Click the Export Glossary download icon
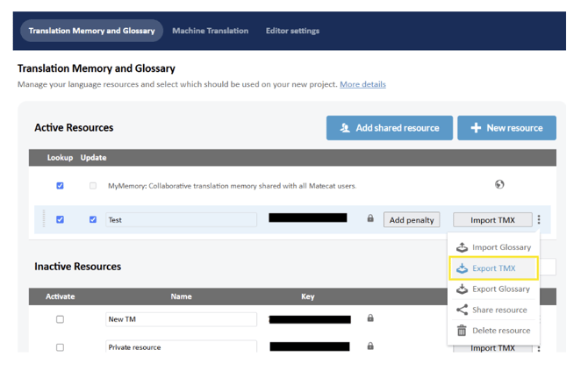This screenshot has width=588, height=378. click(463, 289)
